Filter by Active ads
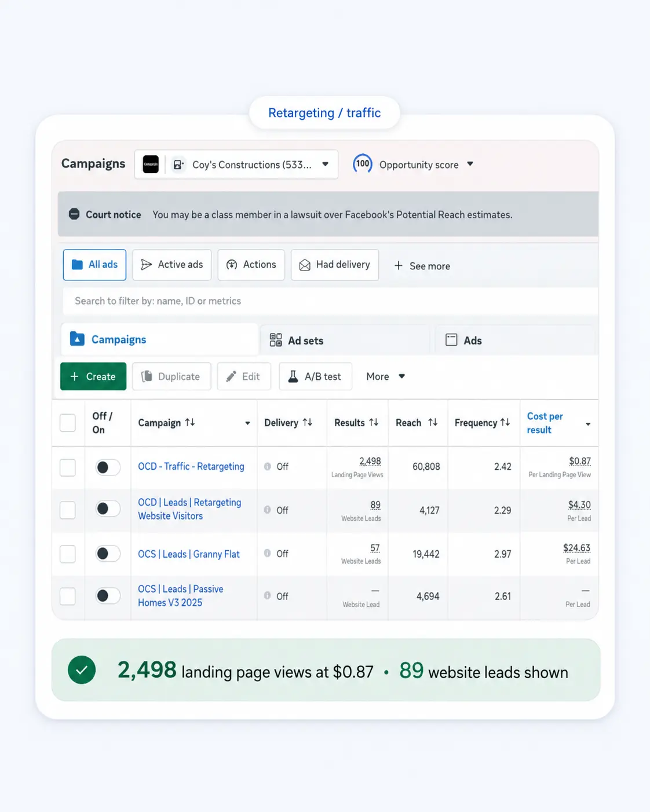 (172, 265)
